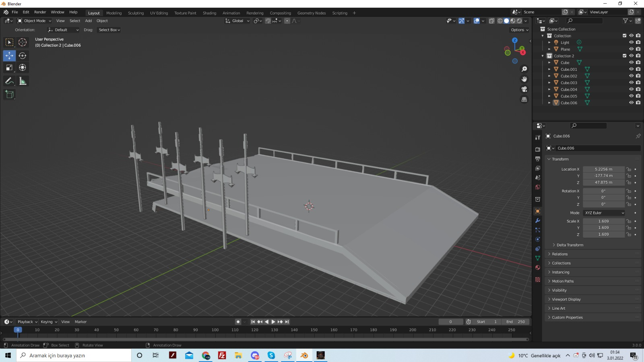Switch to the Shading workspace tab

209,13
